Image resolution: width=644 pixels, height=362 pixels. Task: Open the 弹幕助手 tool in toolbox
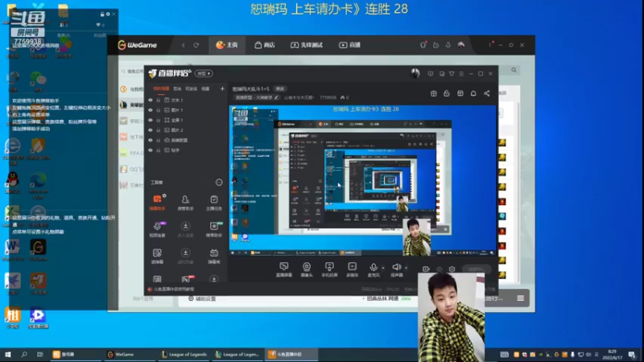[157, 203]
